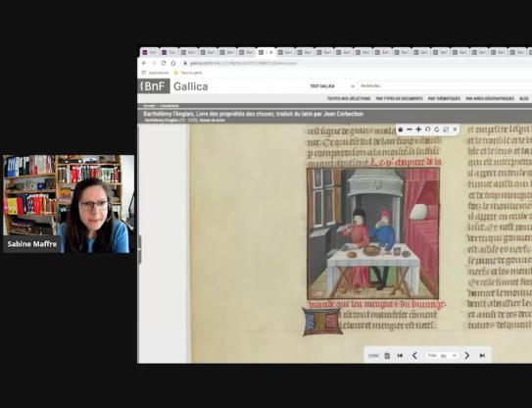532x408 pixels.
Task: Open the Gallica home link
Action: click(191, 86)
